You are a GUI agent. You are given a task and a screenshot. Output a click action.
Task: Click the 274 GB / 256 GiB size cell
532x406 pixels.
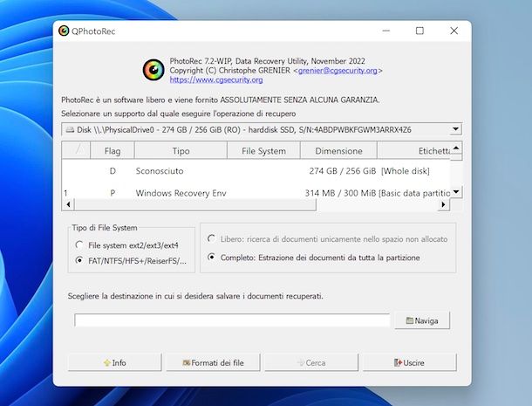coord(343,171)
